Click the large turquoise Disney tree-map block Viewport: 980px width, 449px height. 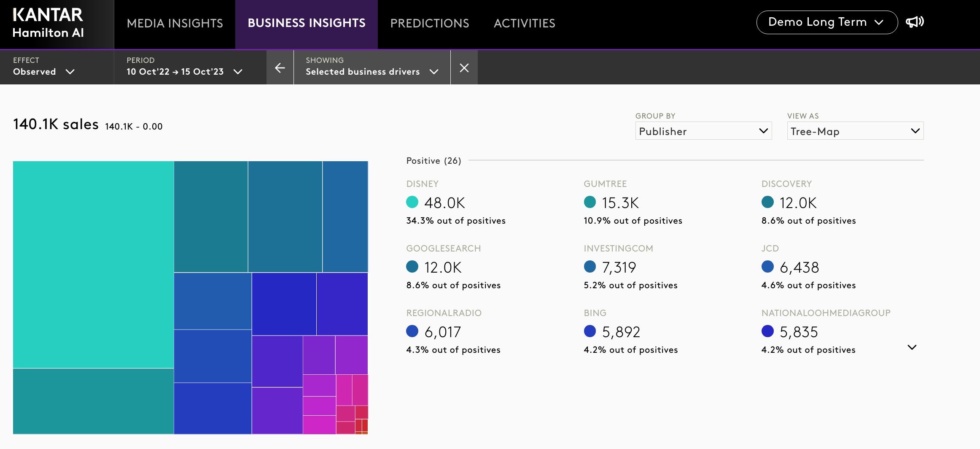(93, 265)
